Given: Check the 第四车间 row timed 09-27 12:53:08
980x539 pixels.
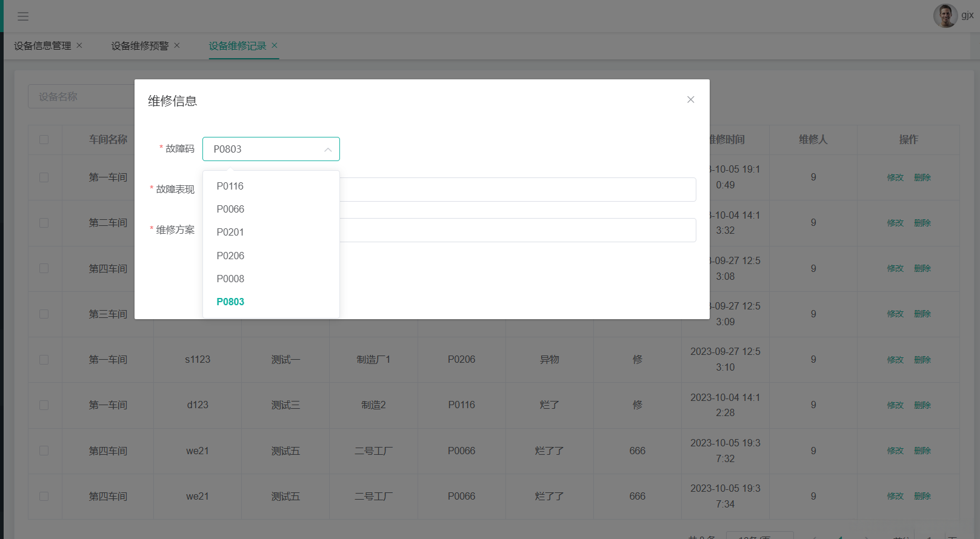Looking at the screenshot, I should pyautogui.click(x=44, y=268).
